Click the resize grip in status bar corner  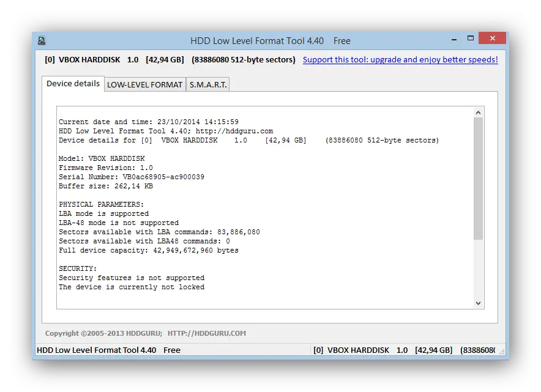[x=502, y=351]
